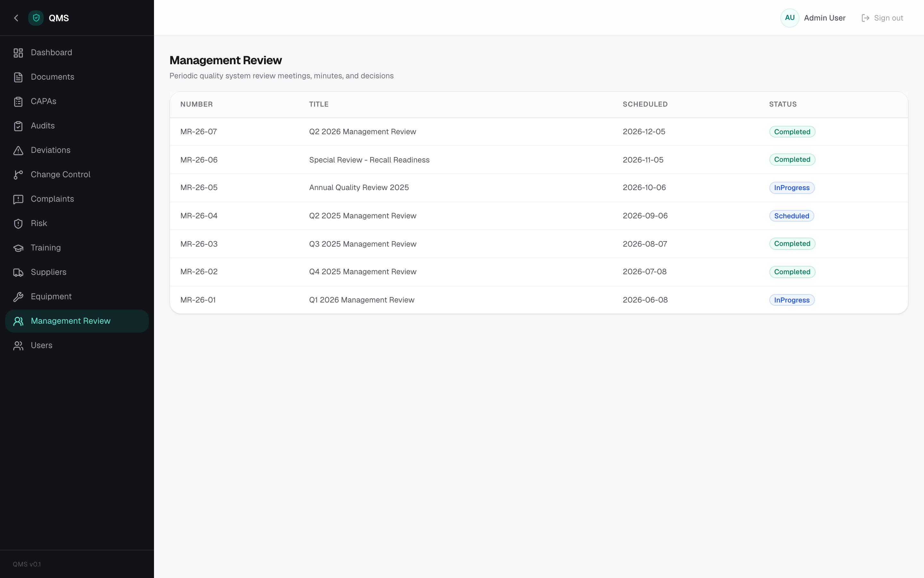Open record MR-26-06
Viewport: 924px width, 578px height.
click(539, 160)
